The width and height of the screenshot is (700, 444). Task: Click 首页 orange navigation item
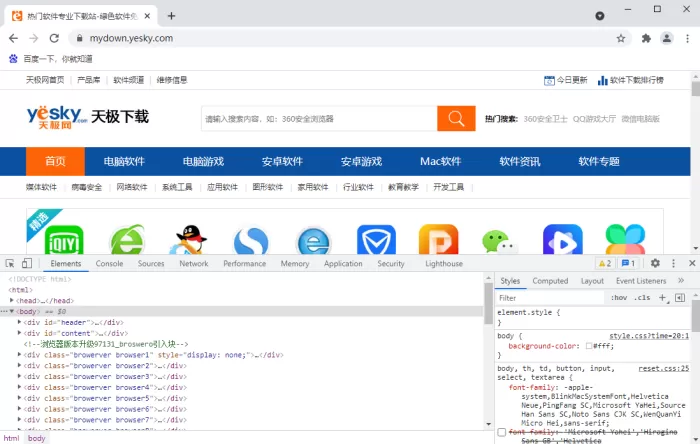click(55, 162)
